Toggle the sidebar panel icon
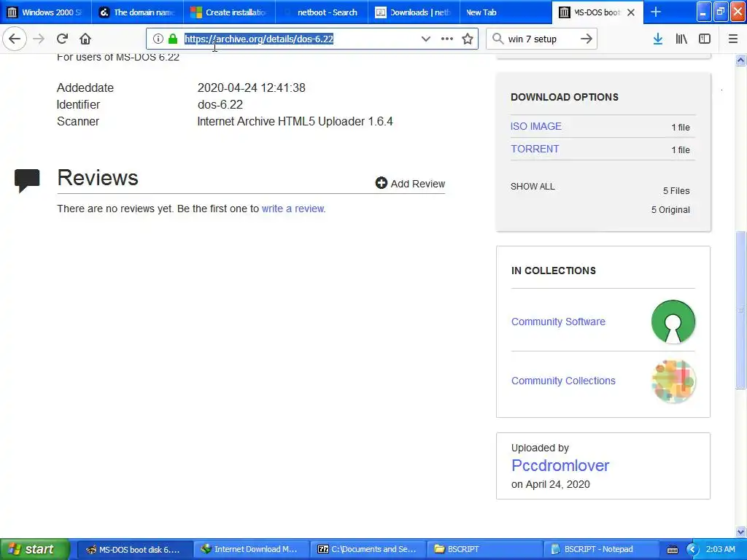 [x=705, y=39]
